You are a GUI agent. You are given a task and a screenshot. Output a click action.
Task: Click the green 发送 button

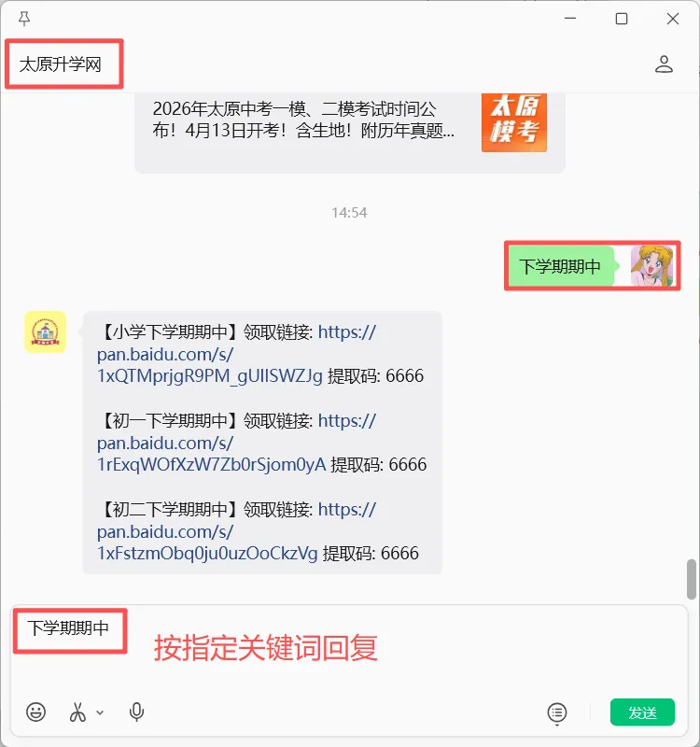(x=642, y=712)
